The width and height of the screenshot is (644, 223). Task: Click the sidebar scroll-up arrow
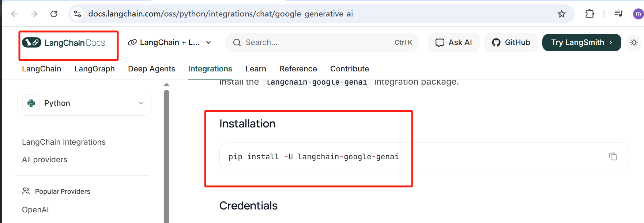point(166,85)
